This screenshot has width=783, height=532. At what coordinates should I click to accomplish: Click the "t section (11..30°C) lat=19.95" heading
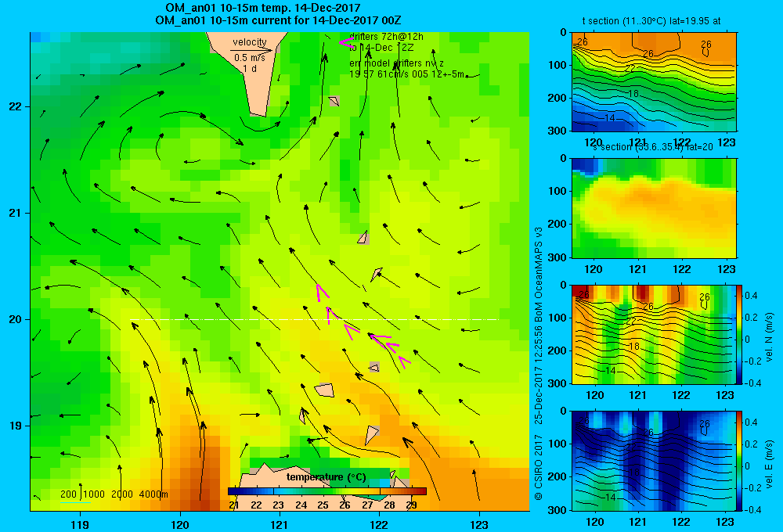point(651,21)
